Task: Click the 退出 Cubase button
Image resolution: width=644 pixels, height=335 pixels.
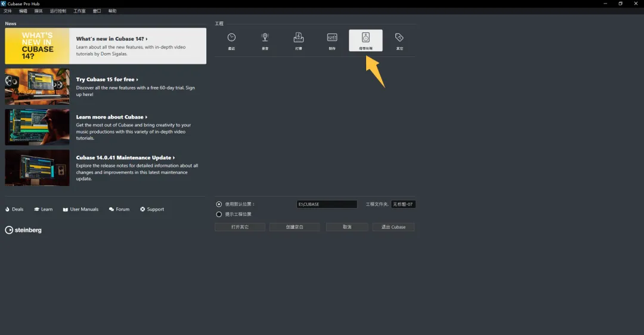Action: pyautogui.click(x=394, y=227)
